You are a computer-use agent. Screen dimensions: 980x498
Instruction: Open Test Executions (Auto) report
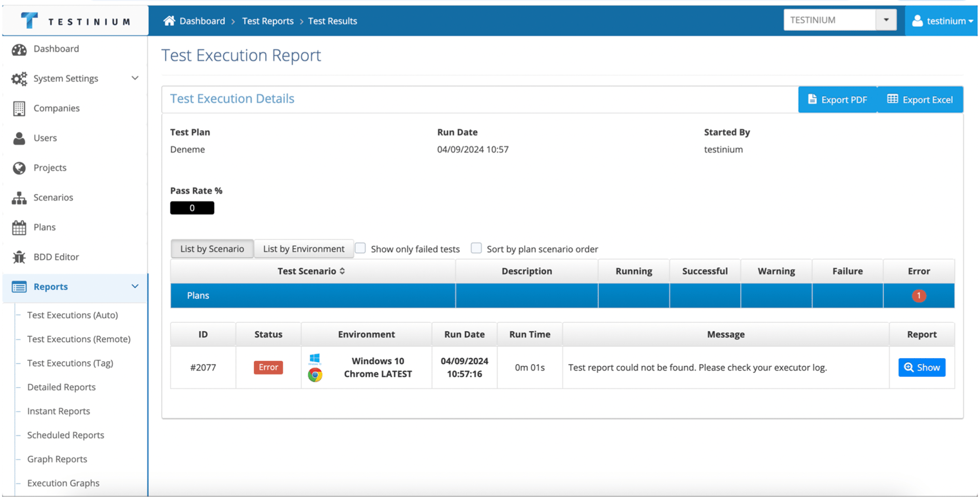click(72, 315)
